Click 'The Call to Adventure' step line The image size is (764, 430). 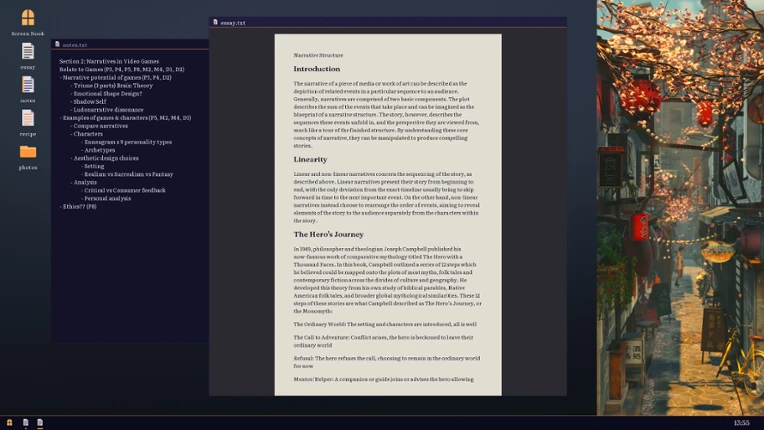point(383,341)
